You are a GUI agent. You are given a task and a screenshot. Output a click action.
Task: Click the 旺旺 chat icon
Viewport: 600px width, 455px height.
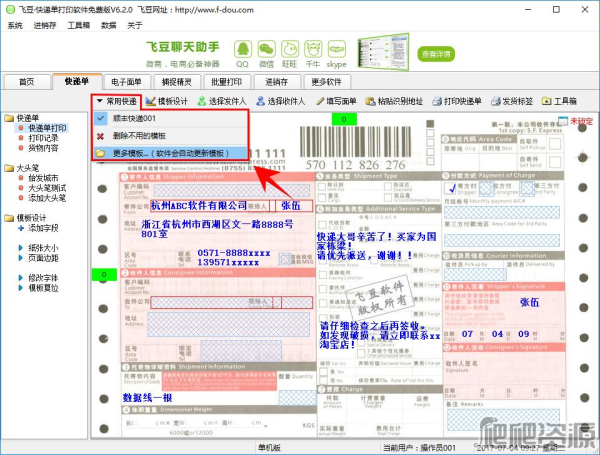(x=290, y=49)
